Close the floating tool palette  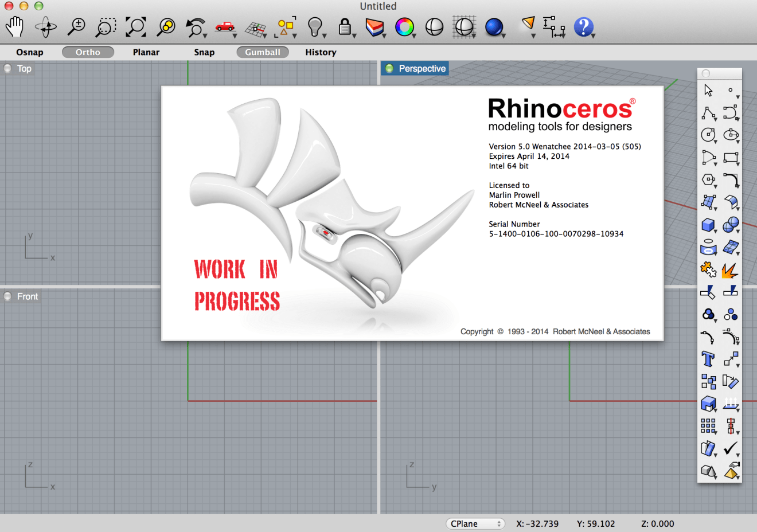pos(706,73)
